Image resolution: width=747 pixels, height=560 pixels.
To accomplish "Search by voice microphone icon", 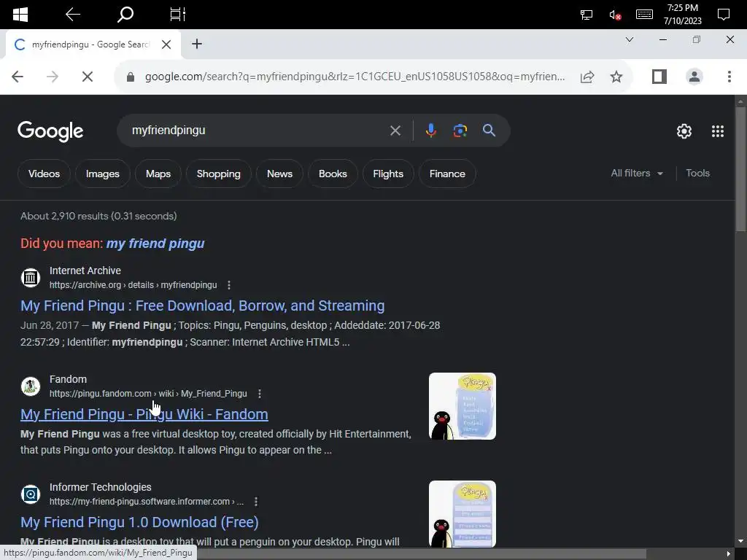I will pyautogui.click(x=430, y=131).
